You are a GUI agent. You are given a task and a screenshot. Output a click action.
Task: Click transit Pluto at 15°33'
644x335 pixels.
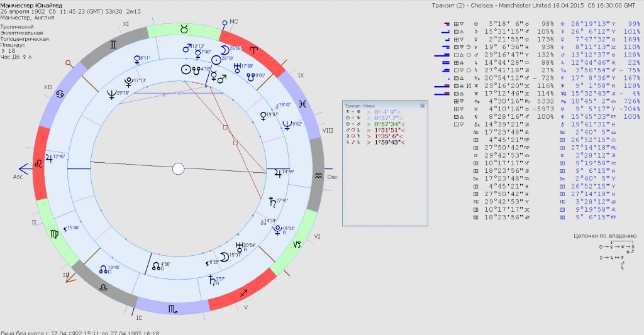click(278, 230)
